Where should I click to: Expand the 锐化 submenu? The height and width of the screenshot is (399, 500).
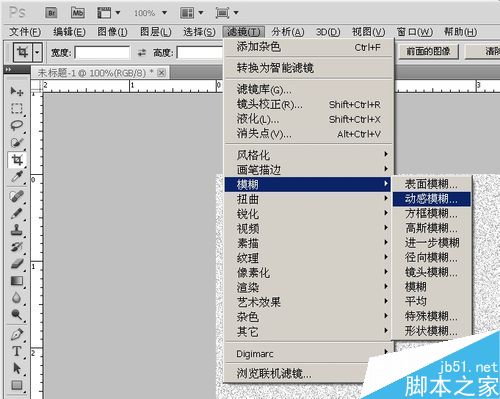(x=308, y=214)
